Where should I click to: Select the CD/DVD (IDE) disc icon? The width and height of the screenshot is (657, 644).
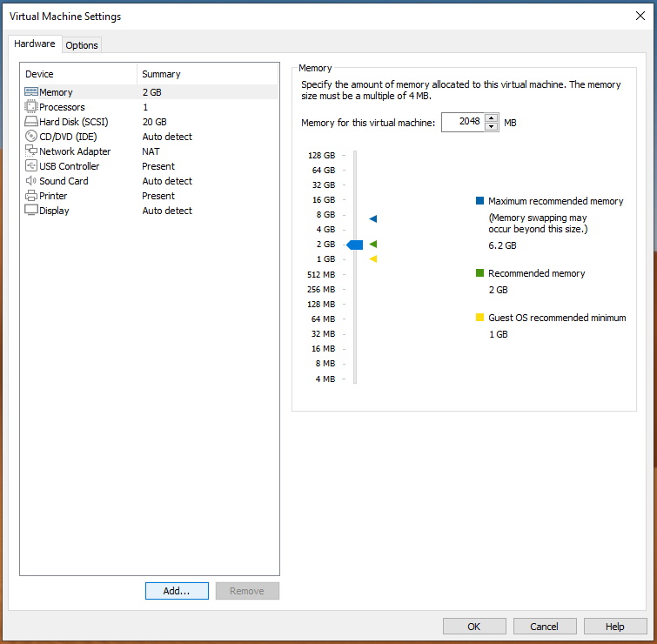click(31, 136)
